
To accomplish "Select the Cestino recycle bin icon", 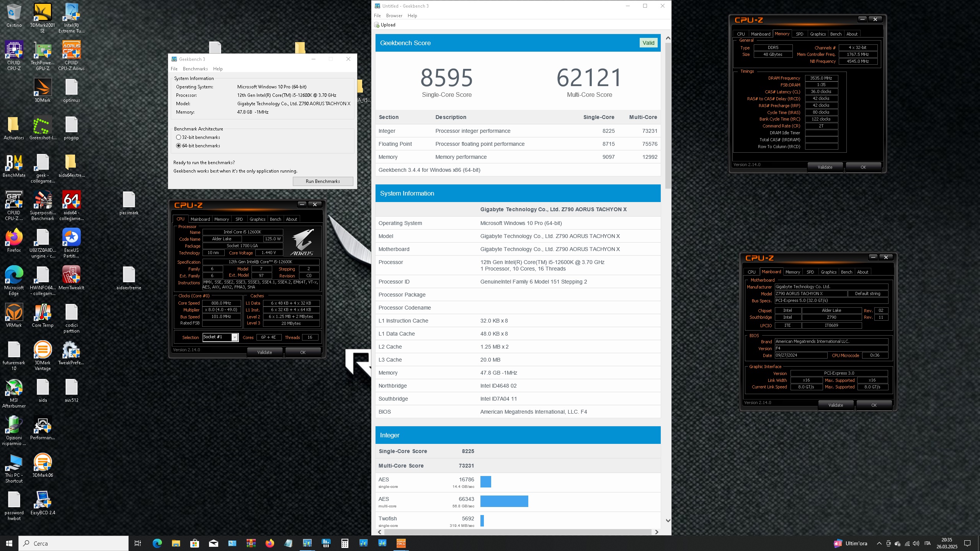I will click(x=14, y=15).
